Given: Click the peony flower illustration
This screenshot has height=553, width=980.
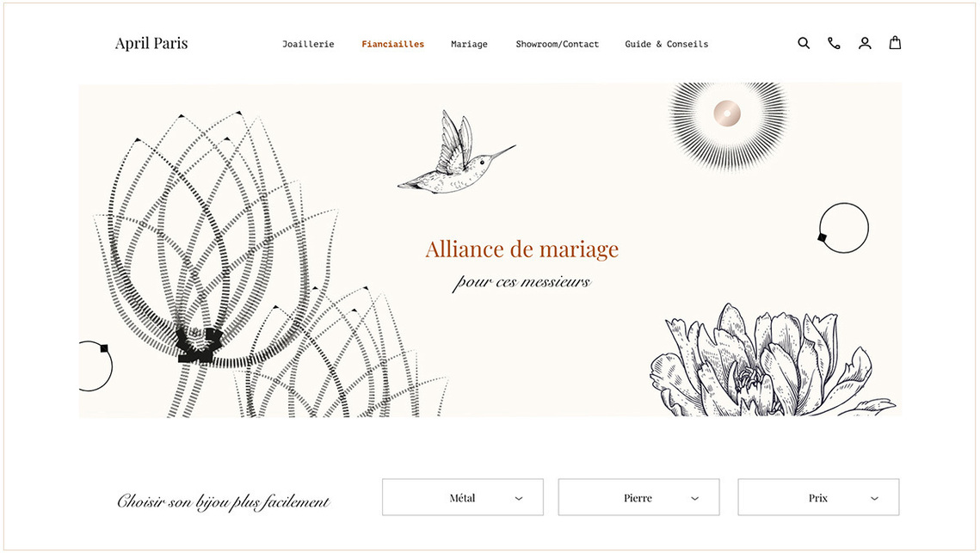Looking at the screenshot, I should coord(772,361).
